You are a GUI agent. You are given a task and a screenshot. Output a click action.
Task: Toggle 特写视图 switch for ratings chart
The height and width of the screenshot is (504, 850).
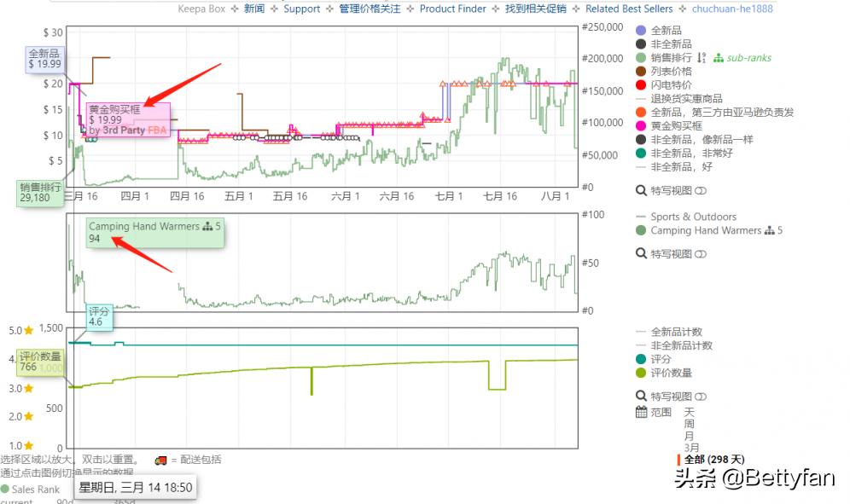[x=701, y=397]
